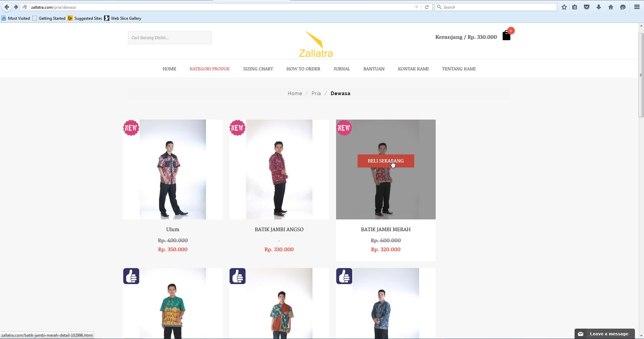The width and height of the screenshot is (644, 339).
Task: Click the scrollbar down arrow
Action: click(x=641, y=336)
